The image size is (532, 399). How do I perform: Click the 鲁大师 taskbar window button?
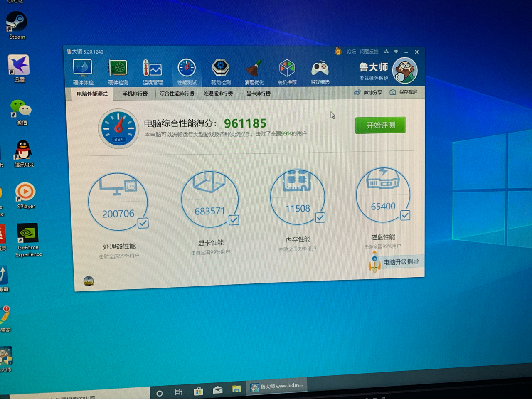pyautogui.click(x=277, y=386)
